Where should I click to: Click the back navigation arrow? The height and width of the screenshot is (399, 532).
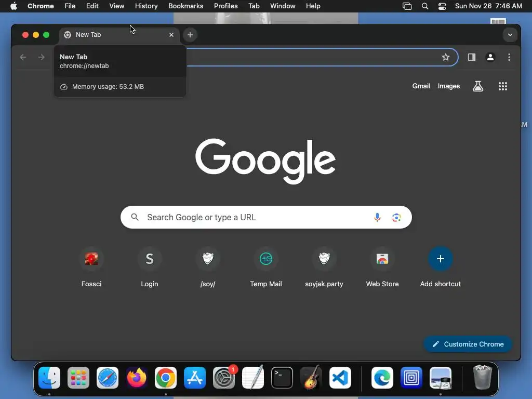pos(23,57)
